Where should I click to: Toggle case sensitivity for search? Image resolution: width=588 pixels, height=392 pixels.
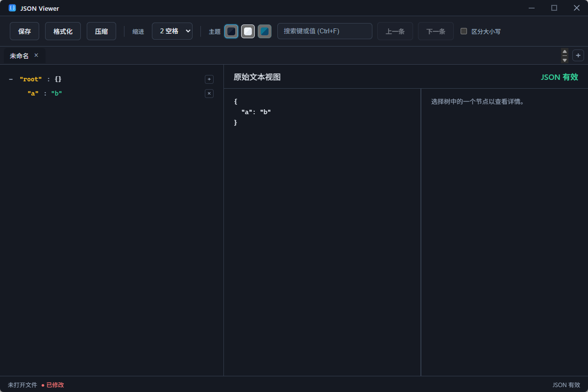[464, 30]
